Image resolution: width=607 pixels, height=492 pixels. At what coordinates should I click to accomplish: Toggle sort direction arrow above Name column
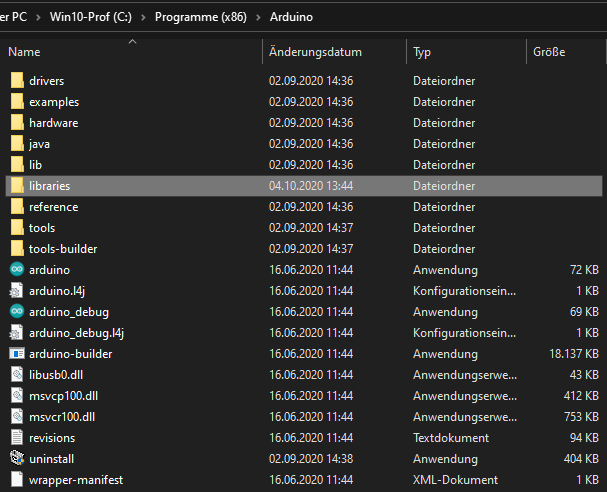tap(132, 42)
